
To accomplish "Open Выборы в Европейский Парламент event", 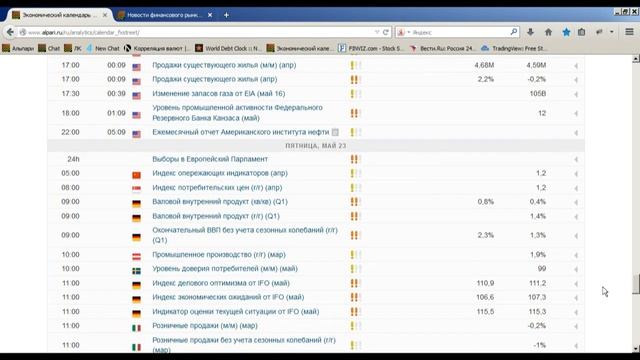I will 210,159.
